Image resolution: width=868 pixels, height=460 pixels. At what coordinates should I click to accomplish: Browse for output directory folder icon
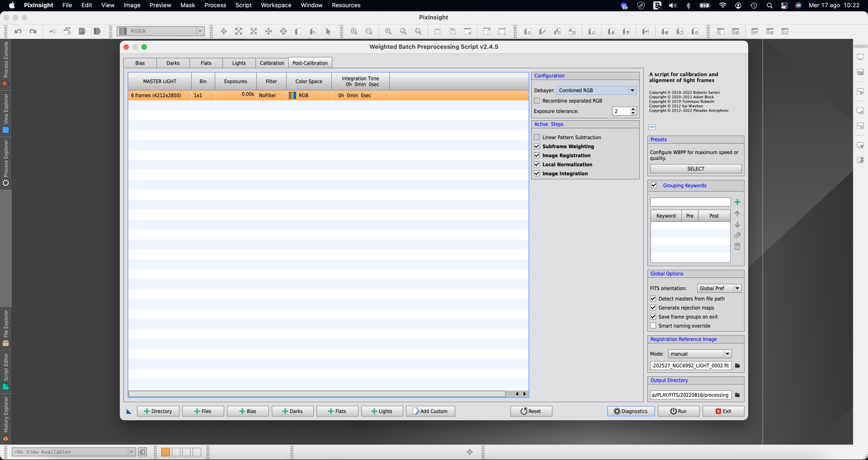(737, 395)
